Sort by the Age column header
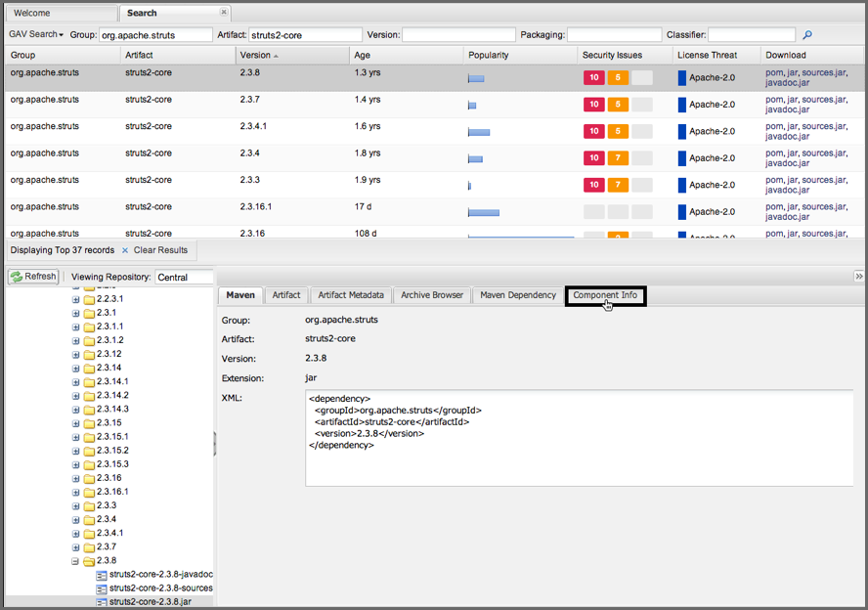Screen dimensions: 868x610 pos(407,56)
